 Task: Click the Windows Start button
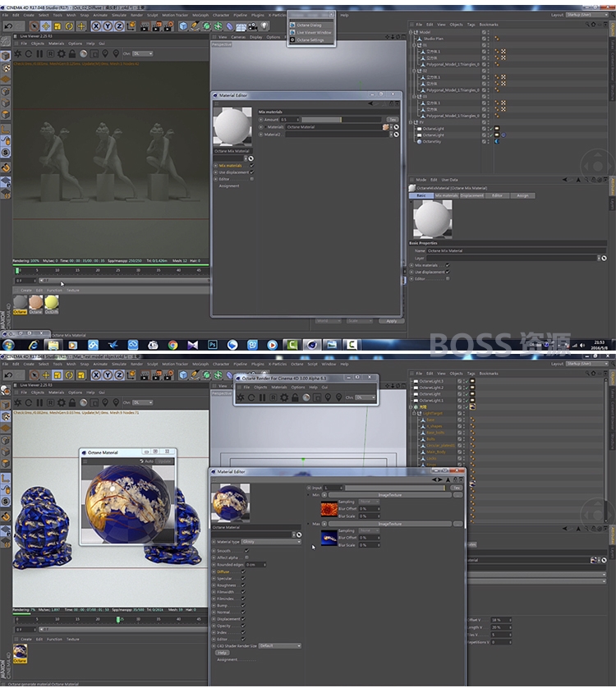point(8,345)
